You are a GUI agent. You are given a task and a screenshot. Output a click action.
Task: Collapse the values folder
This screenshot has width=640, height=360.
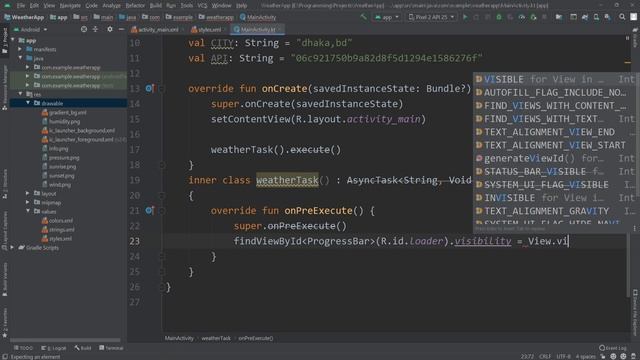[28, 211]
